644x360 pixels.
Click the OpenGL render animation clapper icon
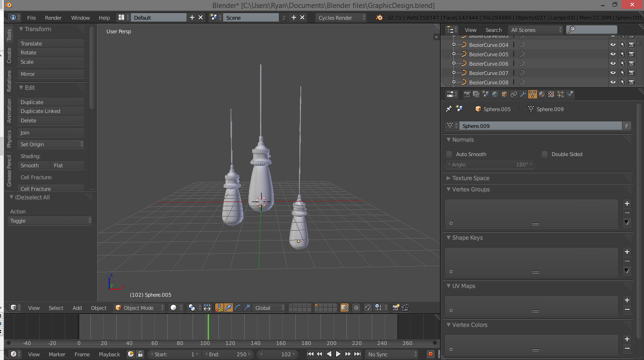(x=405, y=307)
